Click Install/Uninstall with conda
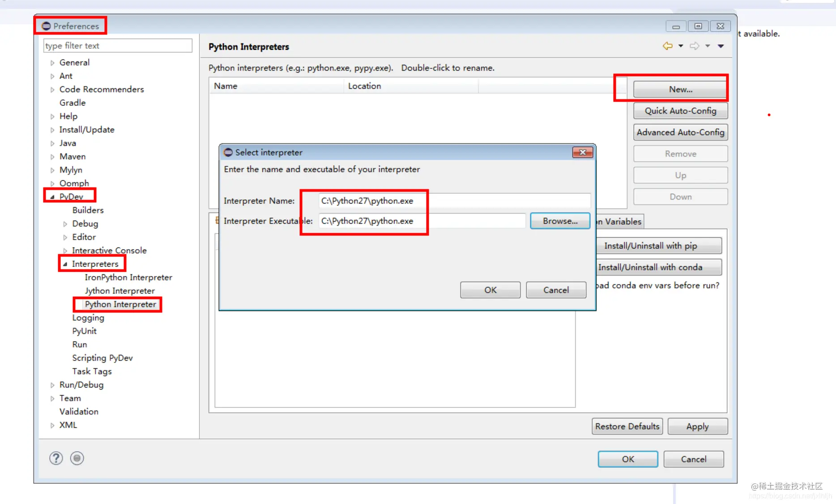Viewport: 836px width, 504px height. [x=659, y=267]
